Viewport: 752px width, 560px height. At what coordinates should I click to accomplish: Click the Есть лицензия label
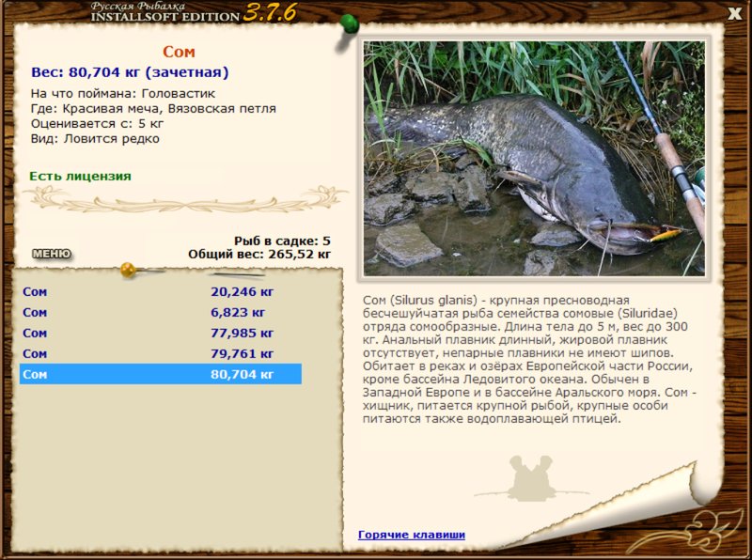coord(80,176)
